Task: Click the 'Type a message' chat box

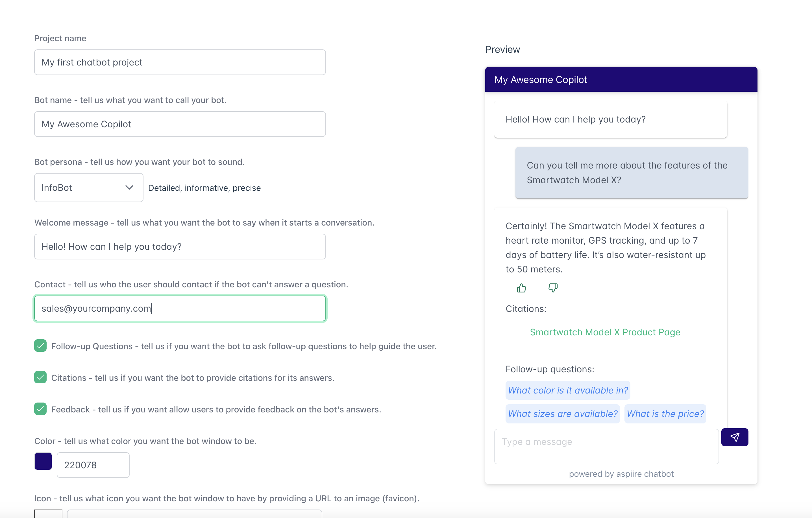Action: (606, 446)
